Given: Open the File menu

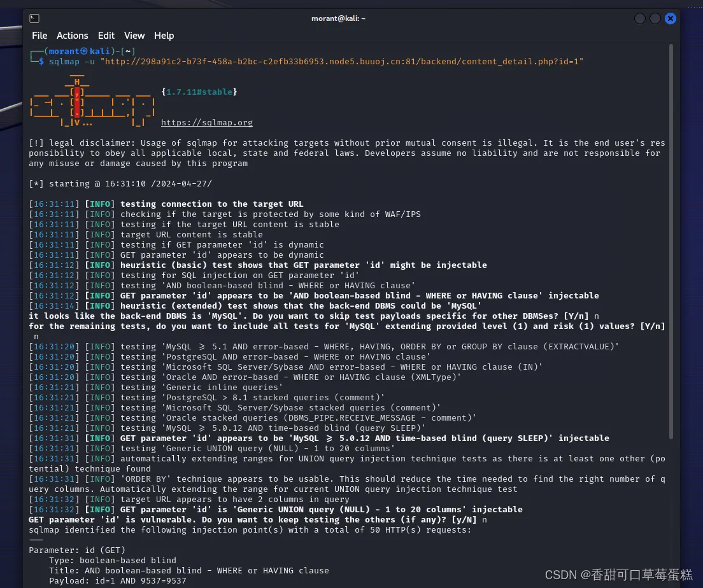Looking at the screenshot, I should 39,36.
